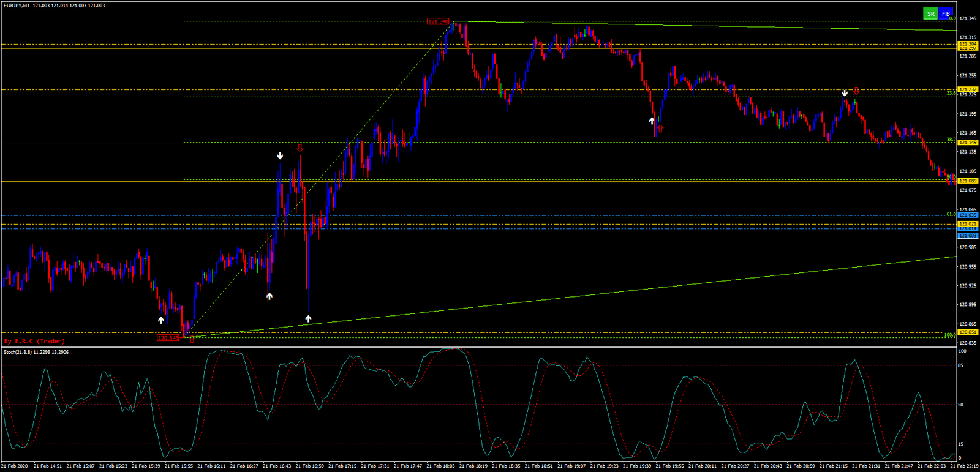The height and width of the screenshot is (472, 980).
Task: Click the By E.R.C (Trader) label
Action: click(34, 341)
